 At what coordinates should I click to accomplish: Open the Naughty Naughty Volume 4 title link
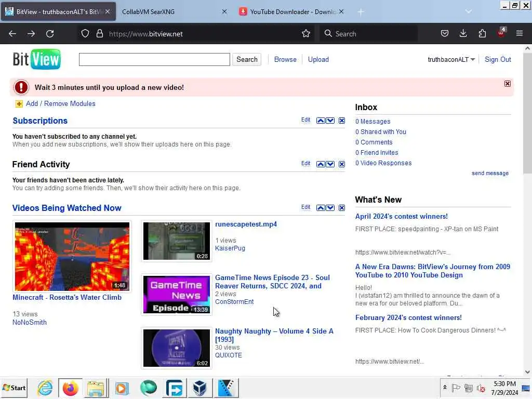pos(274,335)
